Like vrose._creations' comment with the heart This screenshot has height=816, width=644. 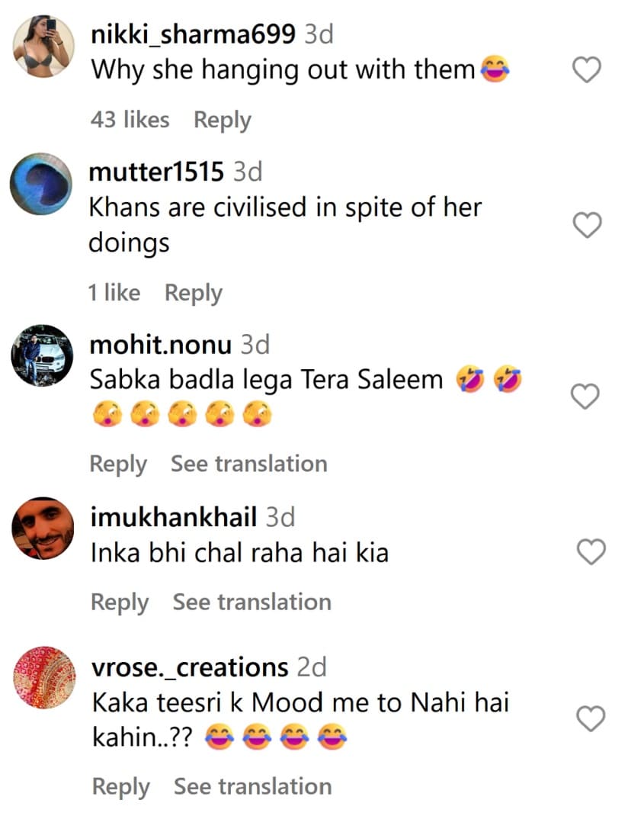point(591,718)
